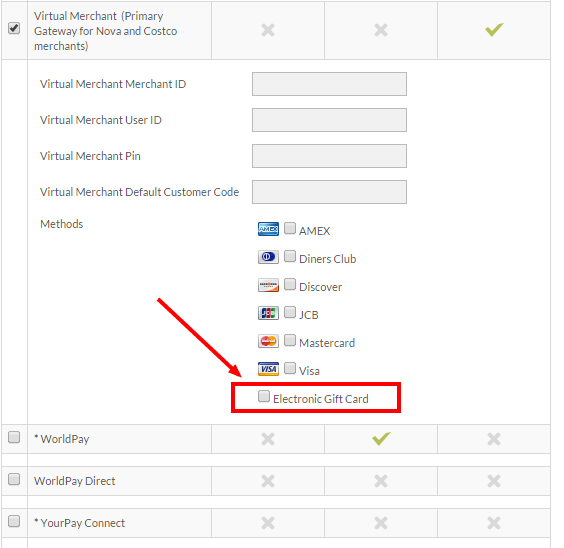Image resolution: width=564 pixels, height=548 pixels.
Task: Click the 'Virtual Merchant Pin' label
Action: coord(90,156)
